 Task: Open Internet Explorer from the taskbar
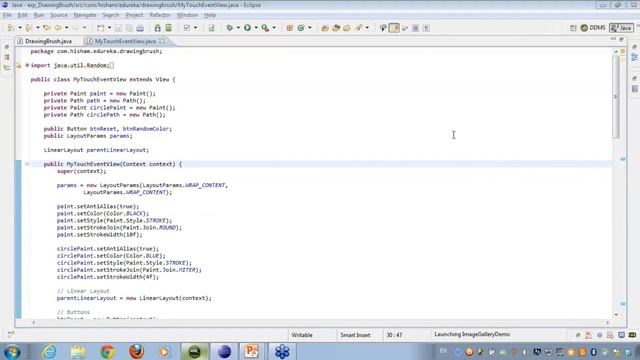(x=49, y=351)
